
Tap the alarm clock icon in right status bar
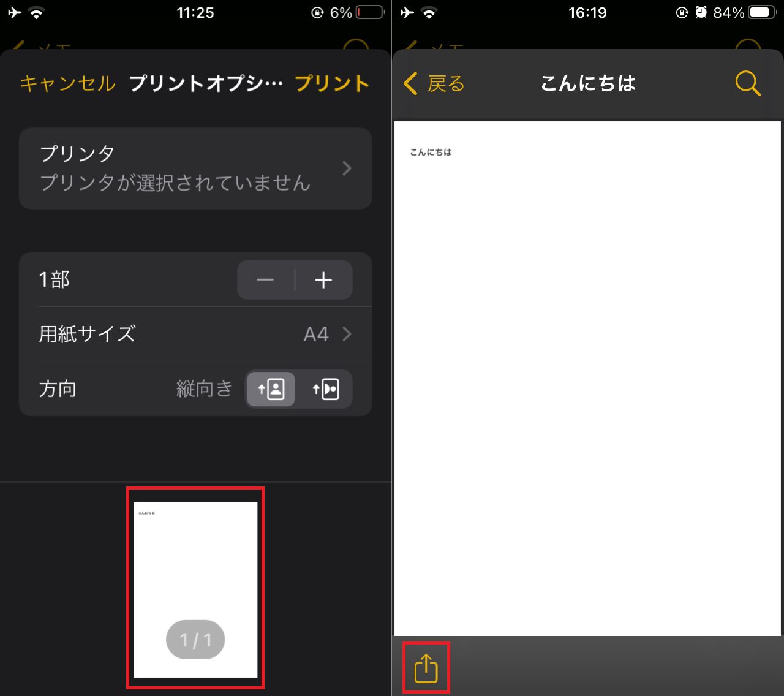coord(701,12)
